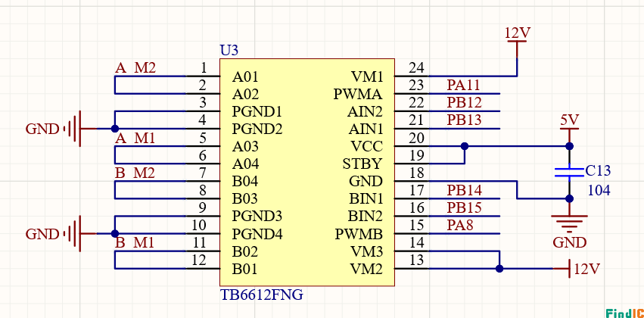Select the TB6612FNG part name text

click(262, 295)
